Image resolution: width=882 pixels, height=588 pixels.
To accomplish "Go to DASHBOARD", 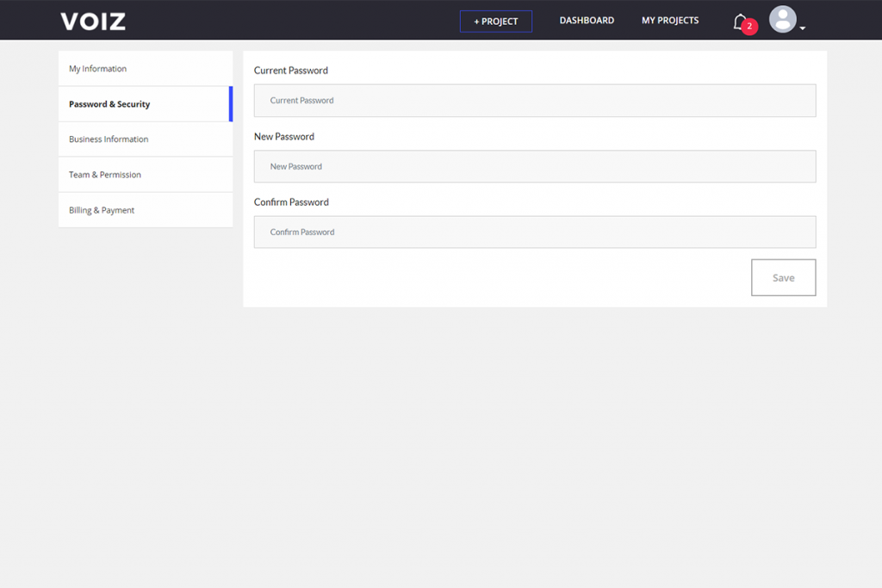I will tap(587, 21).
